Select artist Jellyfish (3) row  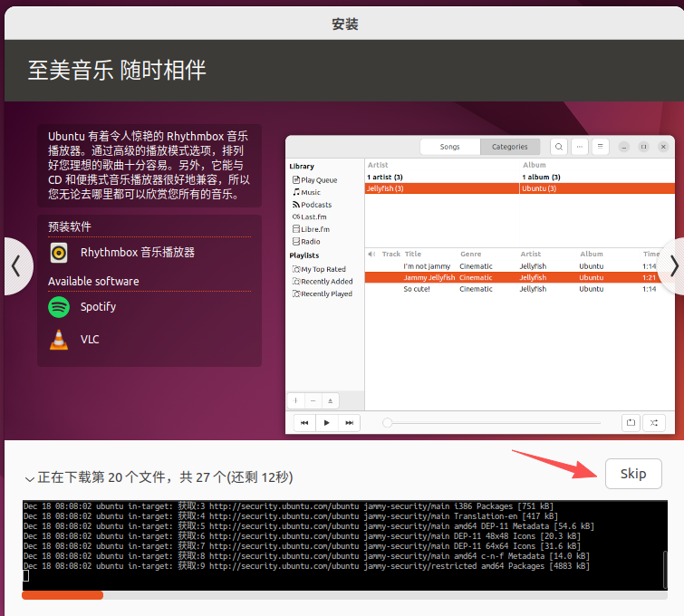(x=441, y=188)
